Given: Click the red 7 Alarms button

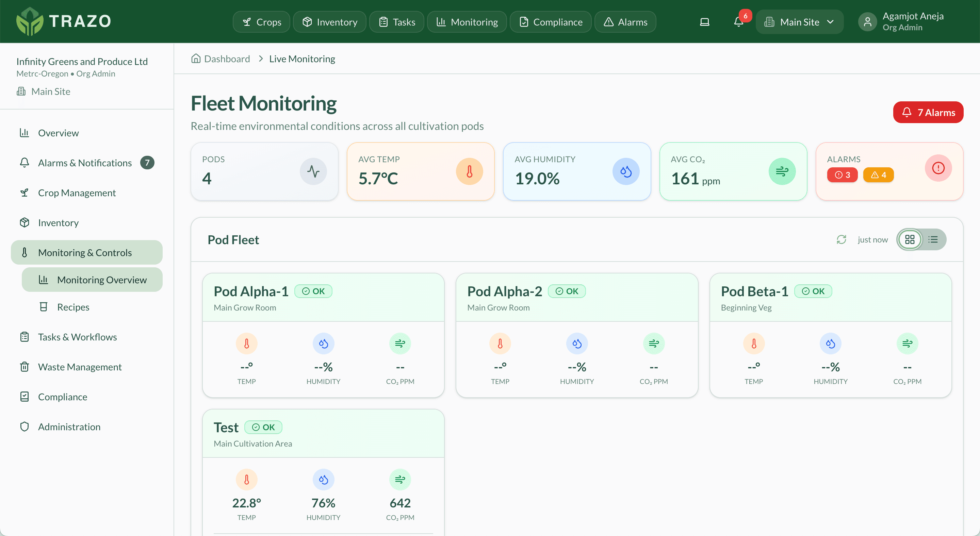Looking at the screenshot, I should [928, 112].
